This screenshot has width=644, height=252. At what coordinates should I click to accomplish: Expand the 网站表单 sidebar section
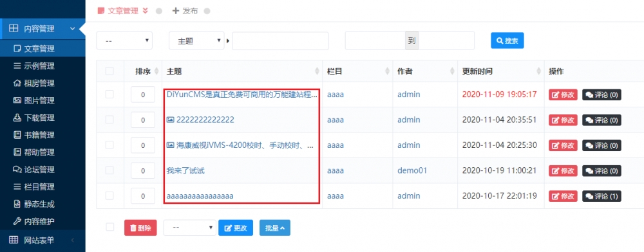[x=43, y=240]
